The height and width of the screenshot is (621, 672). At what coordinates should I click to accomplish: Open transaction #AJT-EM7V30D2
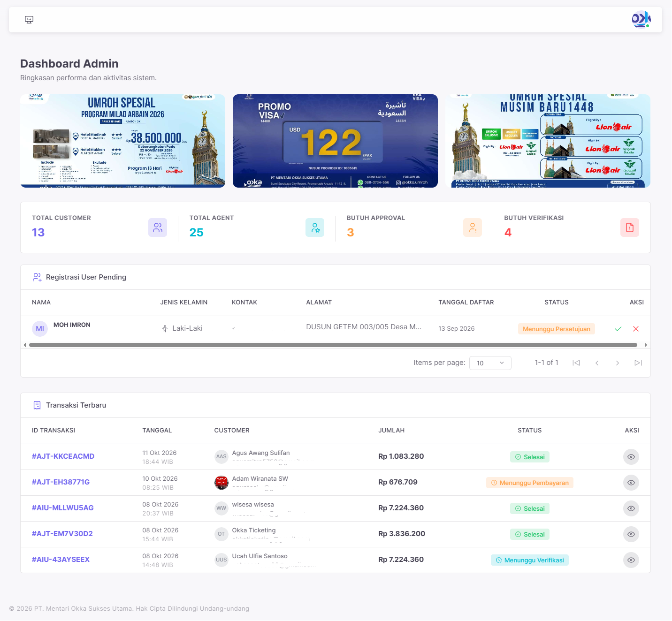(62, 534)
